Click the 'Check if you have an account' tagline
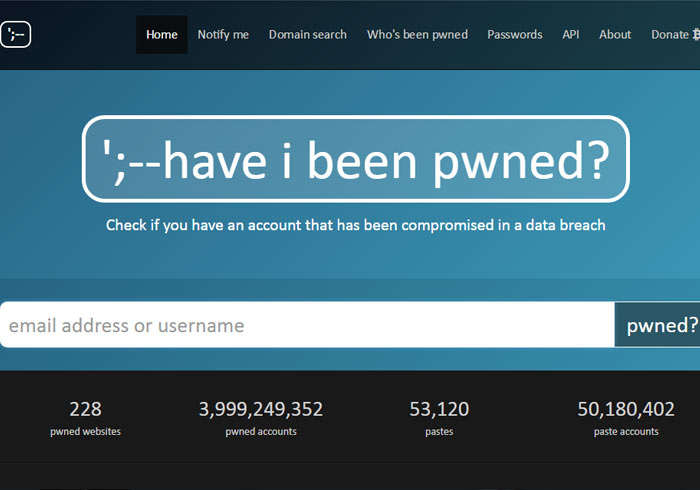The height and width of the screenshot is (490, 700). 356,225
